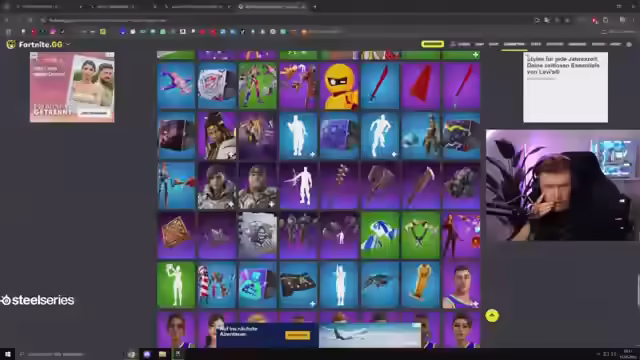Open the grey rock item on purple
Image resolution: width=640 pixels, height=360 pixels.
[461, 186]
